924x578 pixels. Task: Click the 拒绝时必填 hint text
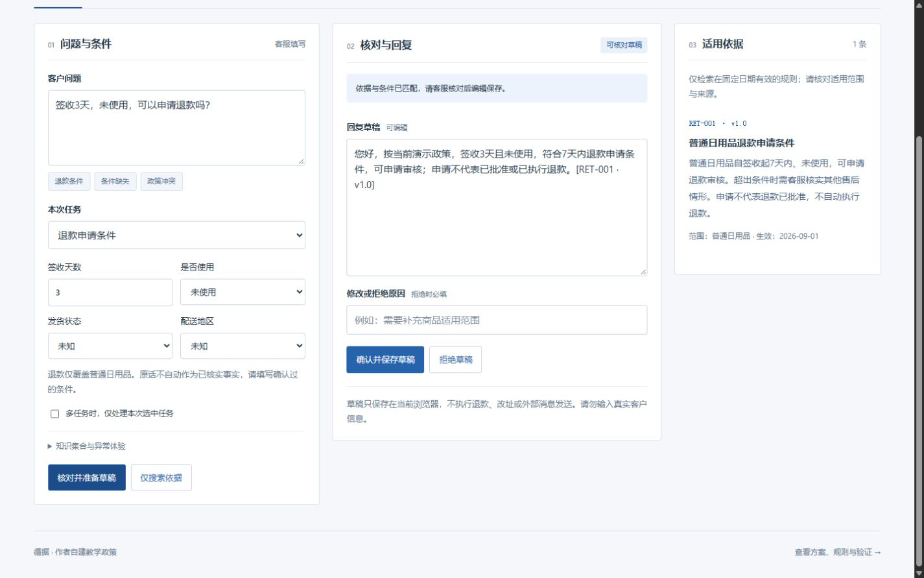tap(429, 295)
